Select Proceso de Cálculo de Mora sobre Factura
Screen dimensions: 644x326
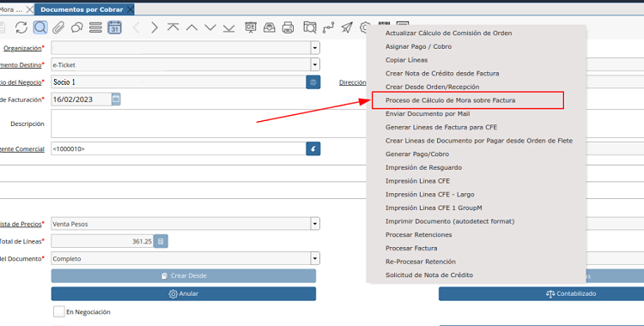[x=450, y=100]
